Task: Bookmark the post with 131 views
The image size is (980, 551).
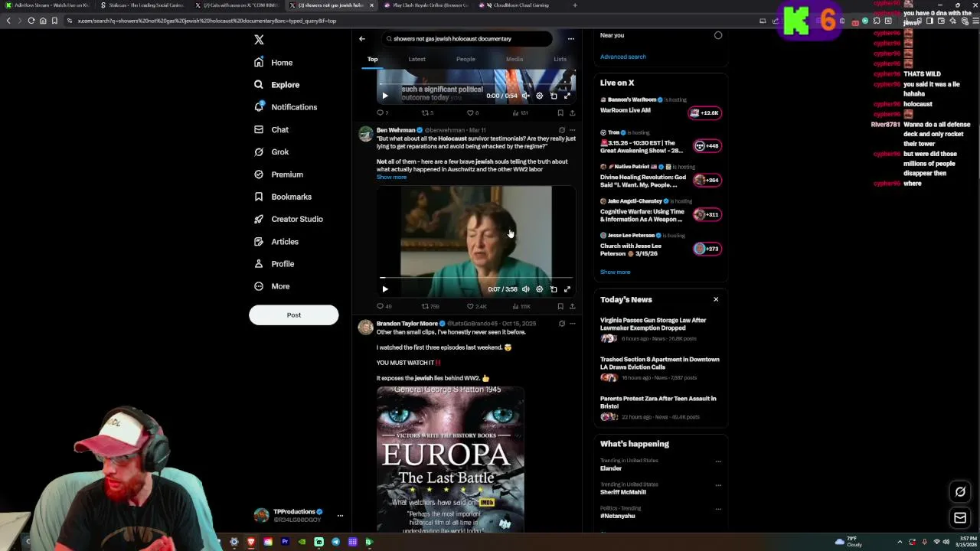Action: point(560,113)
